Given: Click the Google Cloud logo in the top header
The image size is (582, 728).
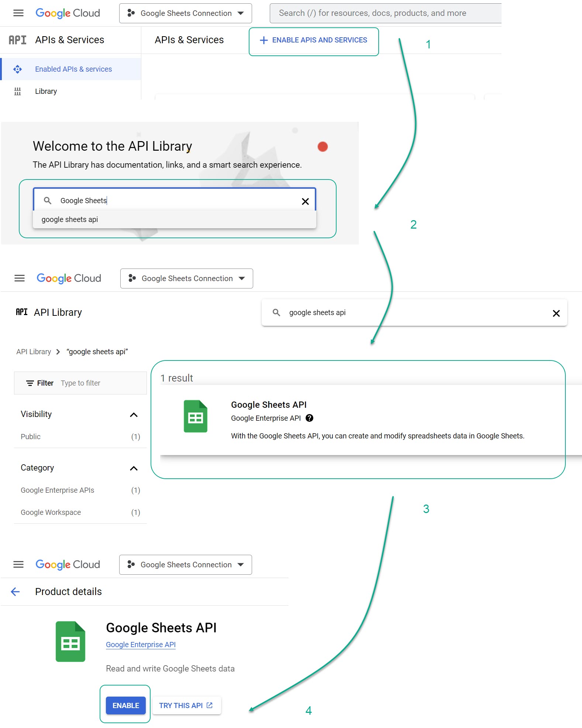Looking at the screenshot, I should coord(68,13).
